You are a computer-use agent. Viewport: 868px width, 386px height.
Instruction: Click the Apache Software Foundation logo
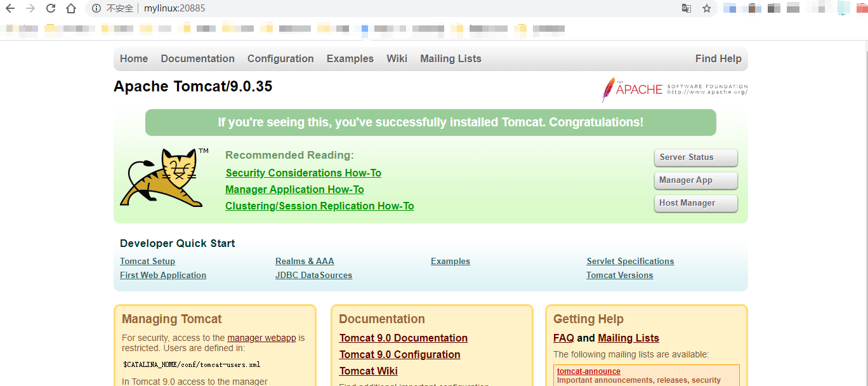[x=674, y=90]
